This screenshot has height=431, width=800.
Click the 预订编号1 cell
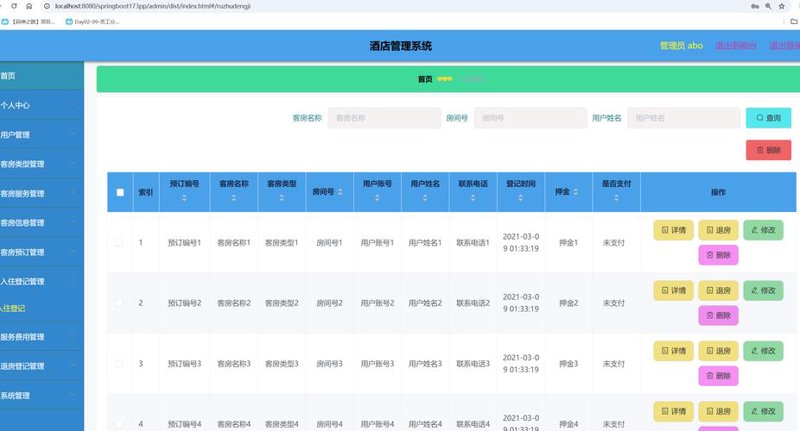(185, 243)
